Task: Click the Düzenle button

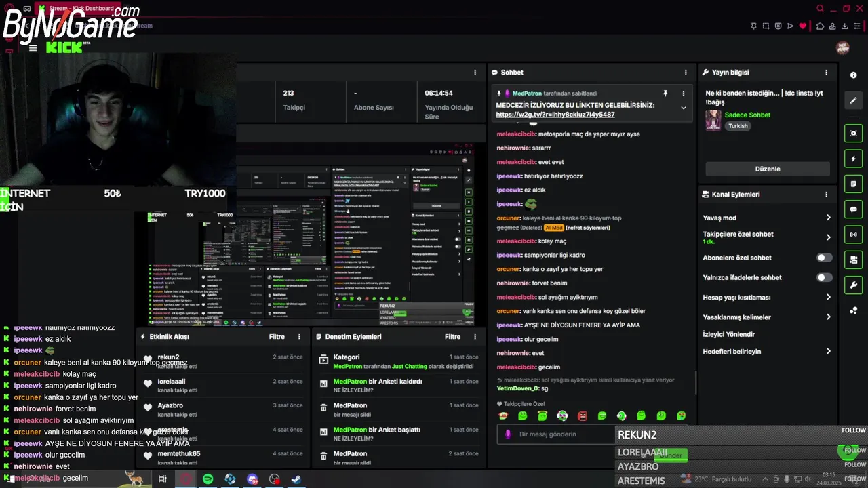Action: [x=768, y=169]
